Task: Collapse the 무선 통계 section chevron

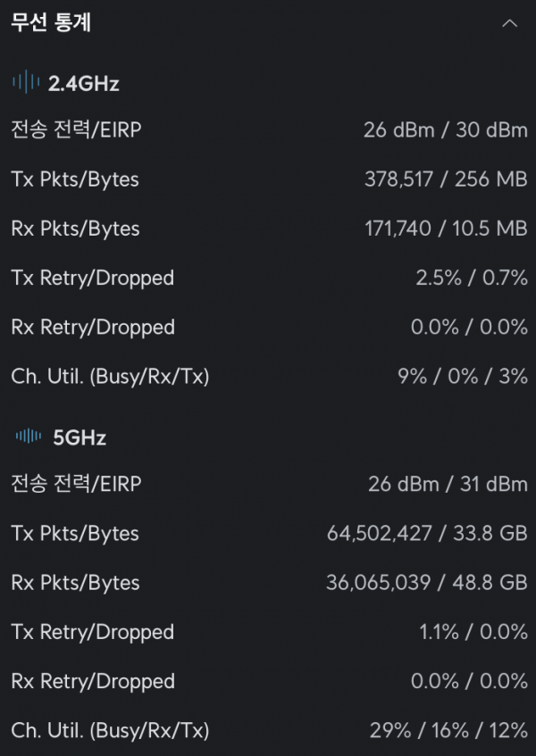Action: click(509, 24)
